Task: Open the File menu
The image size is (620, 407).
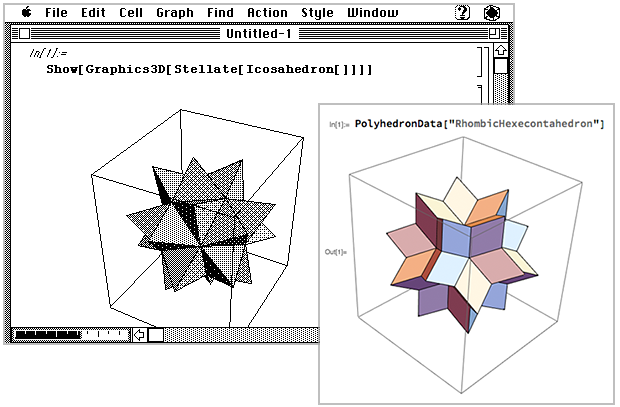Action: tap(57, 13)
